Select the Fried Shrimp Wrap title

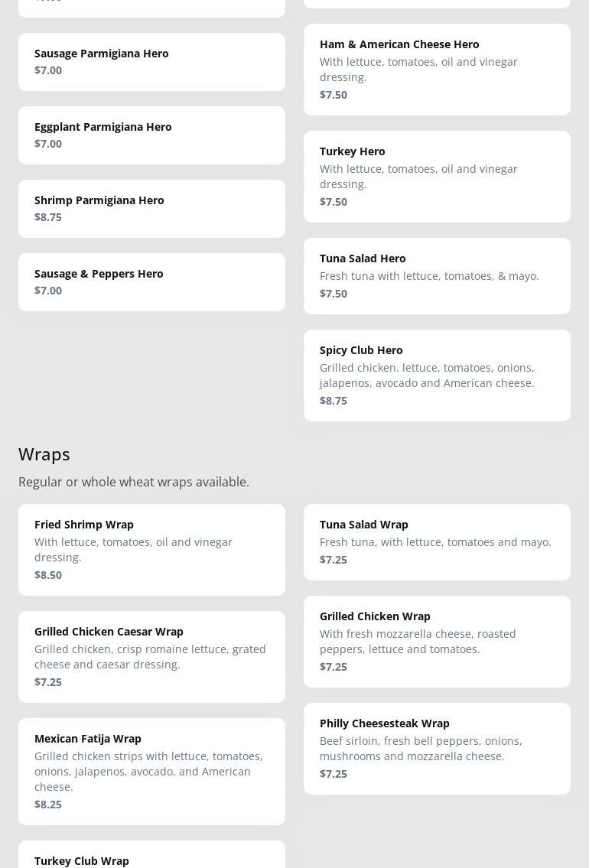pos(84,525)
